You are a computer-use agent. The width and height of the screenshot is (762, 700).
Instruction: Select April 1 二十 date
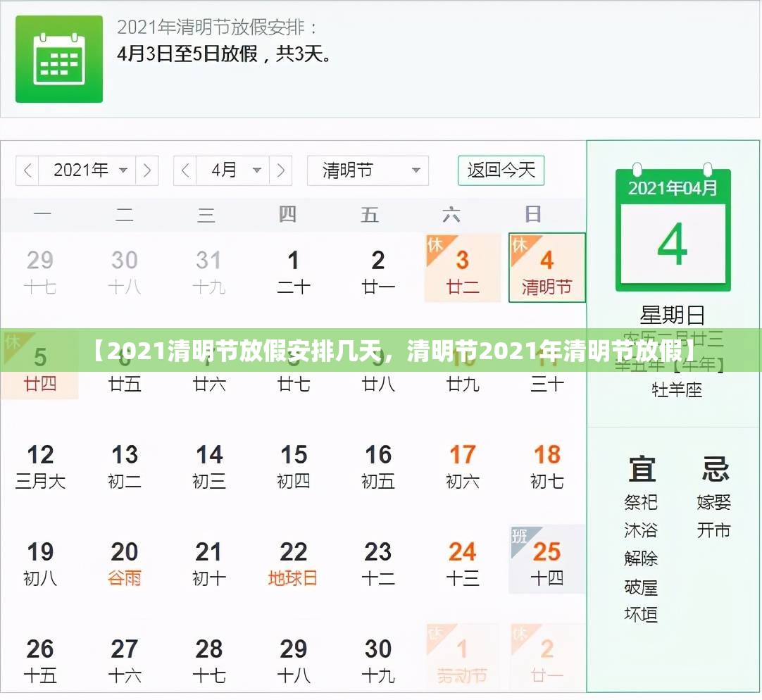coord(294,273)
